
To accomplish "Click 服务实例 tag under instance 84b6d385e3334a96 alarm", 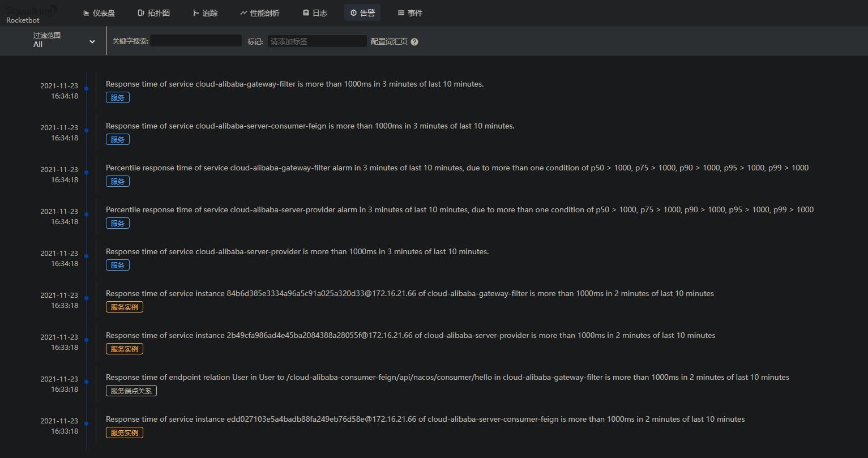I will 125,307.
